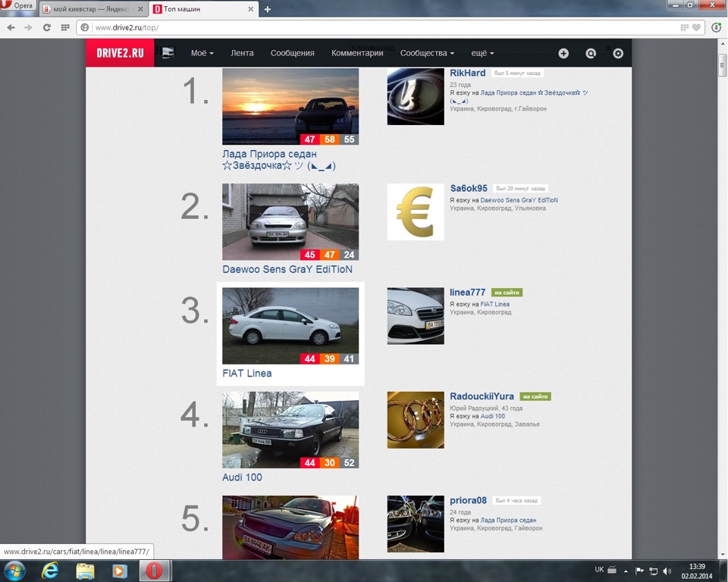Open RadouckiiYura's user profile link
Screen dimensions: 728x582
[x=482, y=396]
